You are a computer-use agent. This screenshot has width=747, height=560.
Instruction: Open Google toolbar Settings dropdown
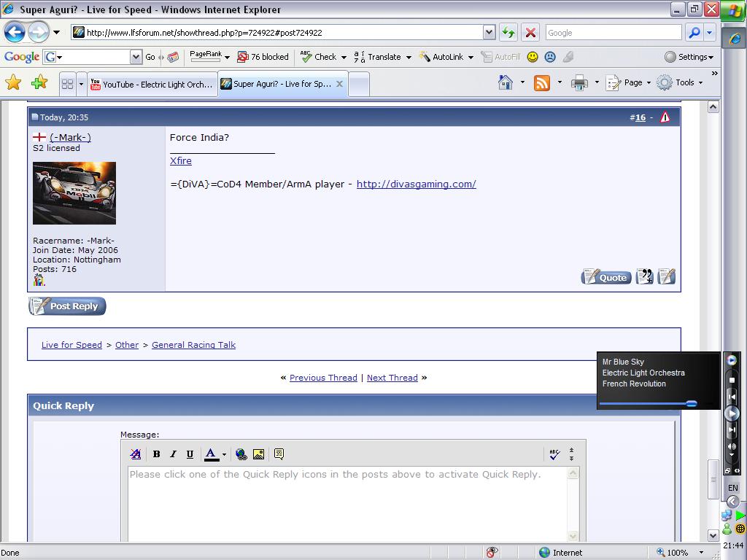pyautogui.click(x=689, y=57)
